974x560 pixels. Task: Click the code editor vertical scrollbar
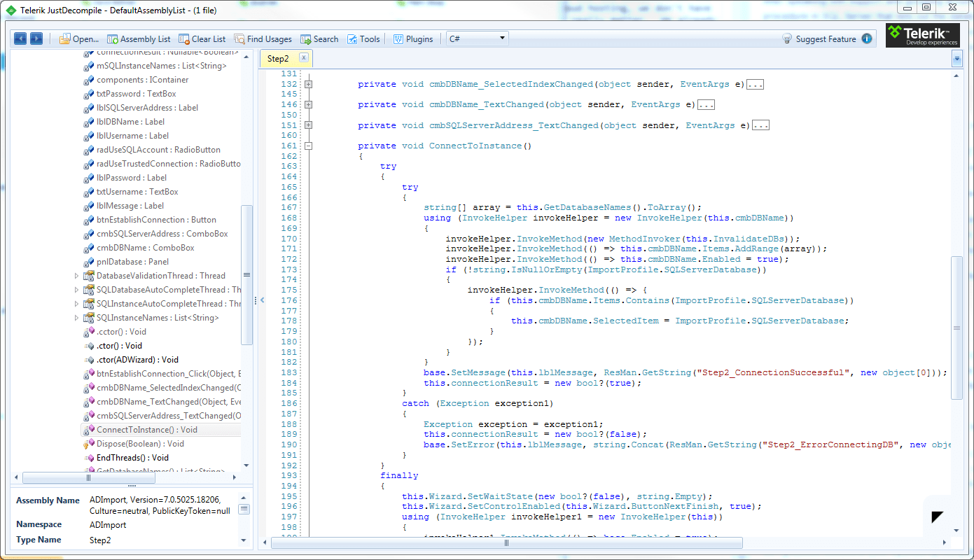click(957, 328)
